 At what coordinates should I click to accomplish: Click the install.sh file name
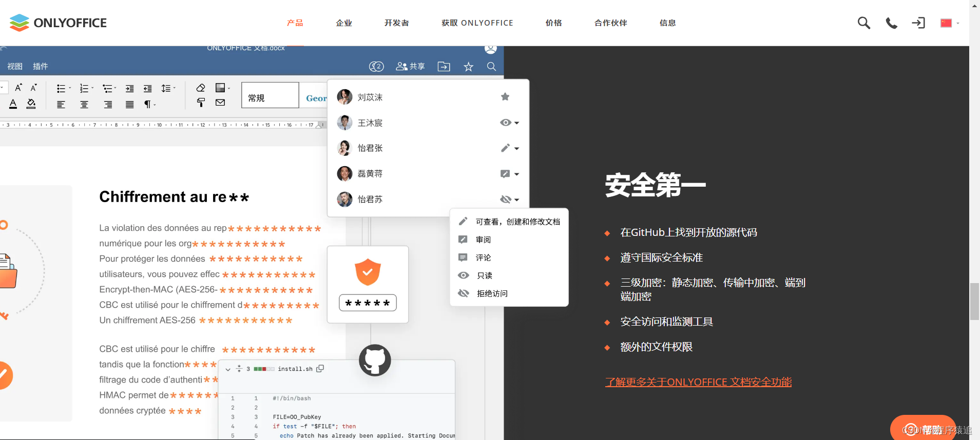[x=295, y=369]
